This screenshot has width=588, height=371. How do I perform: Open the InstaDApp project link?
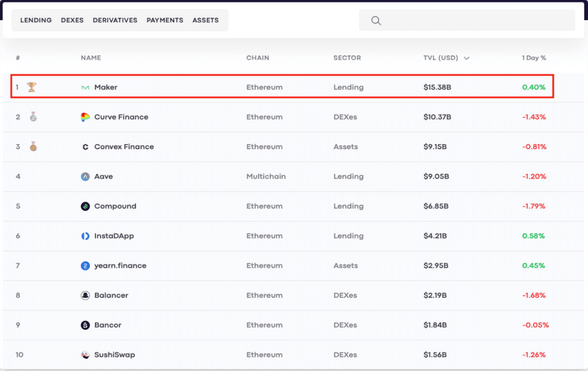click(114, 236)
